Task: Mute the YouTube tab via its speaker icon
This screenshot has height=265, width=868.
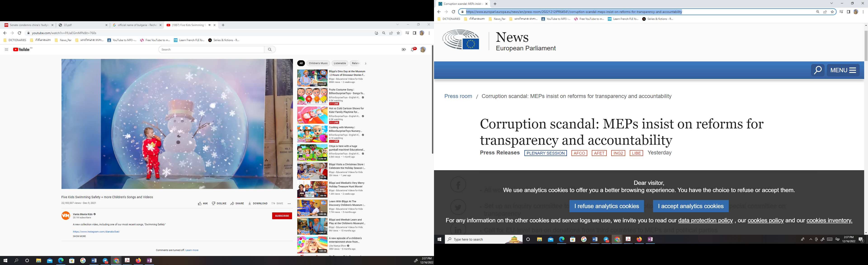Action: [x=210, y=25]
